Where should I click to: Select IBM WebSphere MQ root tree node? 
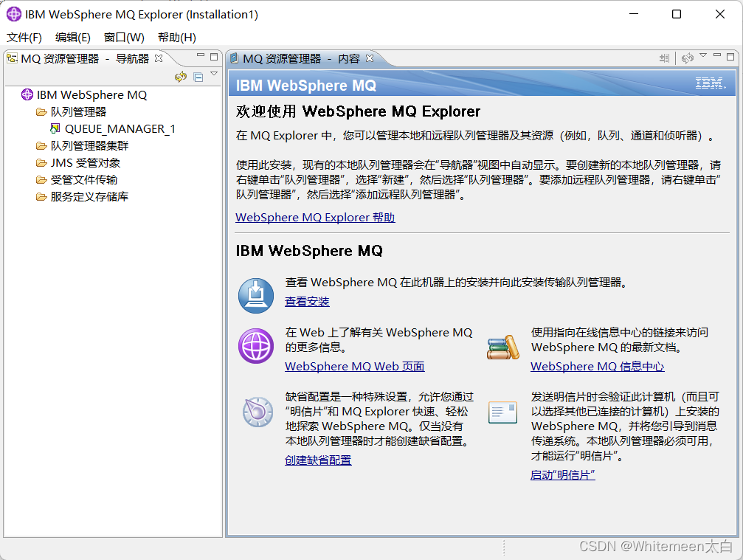92,94
